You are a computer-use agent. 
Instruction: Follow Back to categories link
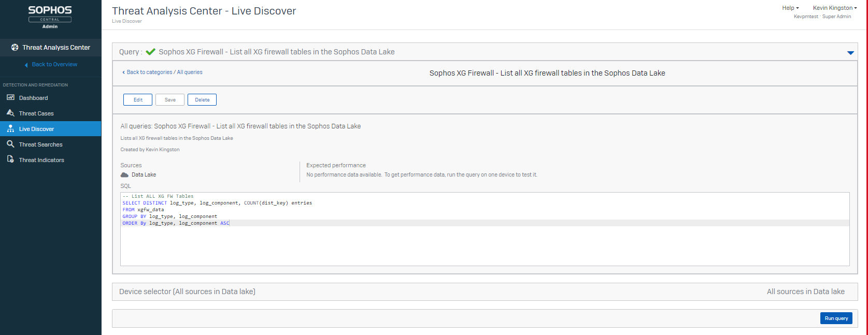(x=149, y=72)
